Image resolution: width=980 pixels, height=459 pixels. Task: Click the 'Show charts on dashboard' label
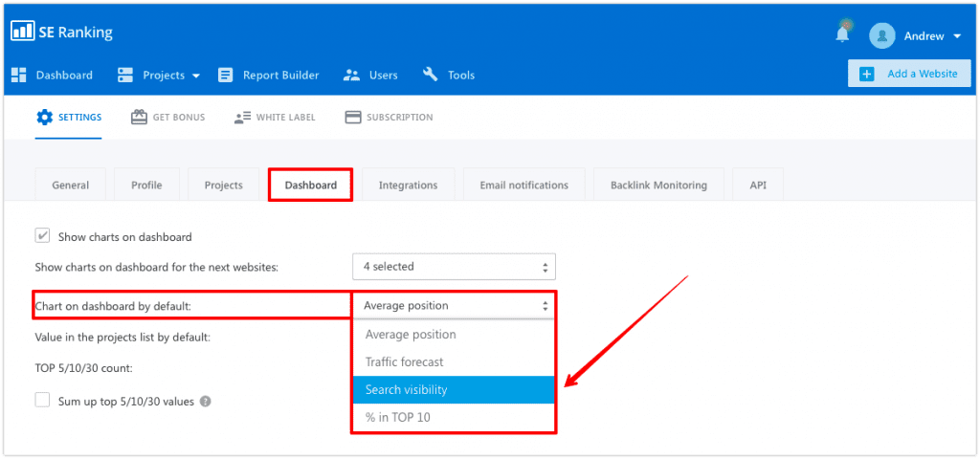[125, 237]
